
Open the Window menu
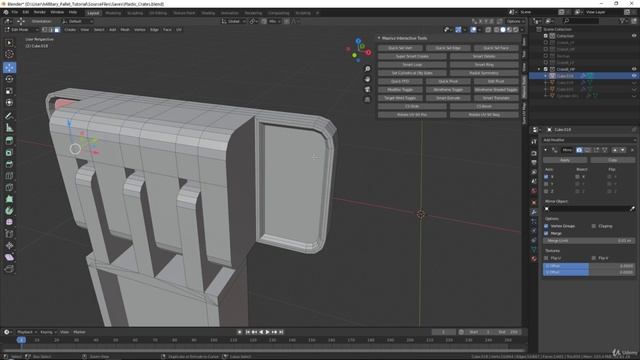(x=57, y=12)
